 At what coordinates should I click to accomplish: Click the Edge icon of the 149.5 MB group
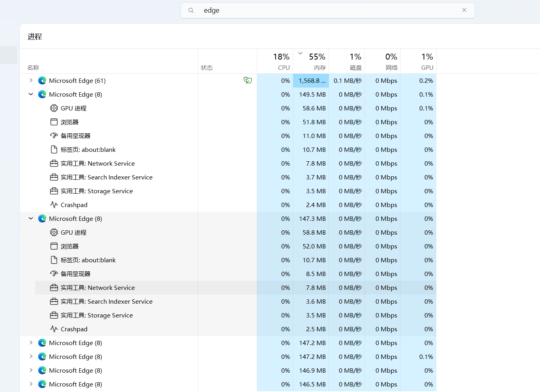tap(42, 94)
